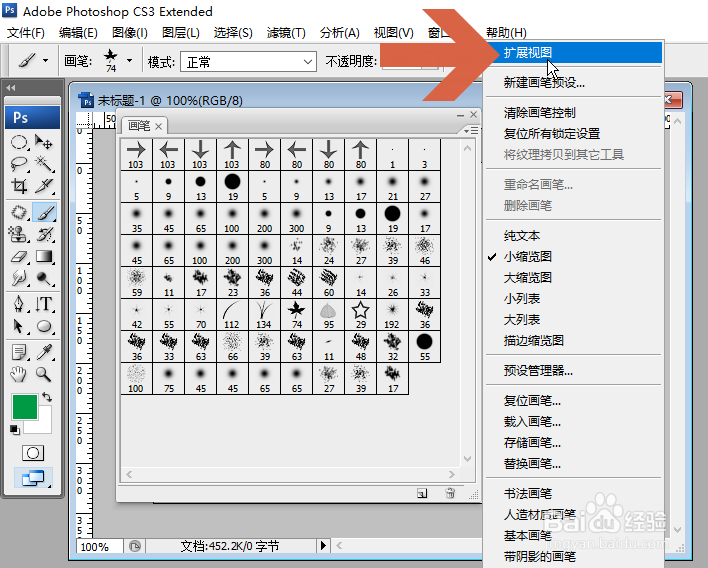The image size is (708, 568).
Task: Toggle Quick Mask mode
Action: pyautogui.click(x=33, y=453)
